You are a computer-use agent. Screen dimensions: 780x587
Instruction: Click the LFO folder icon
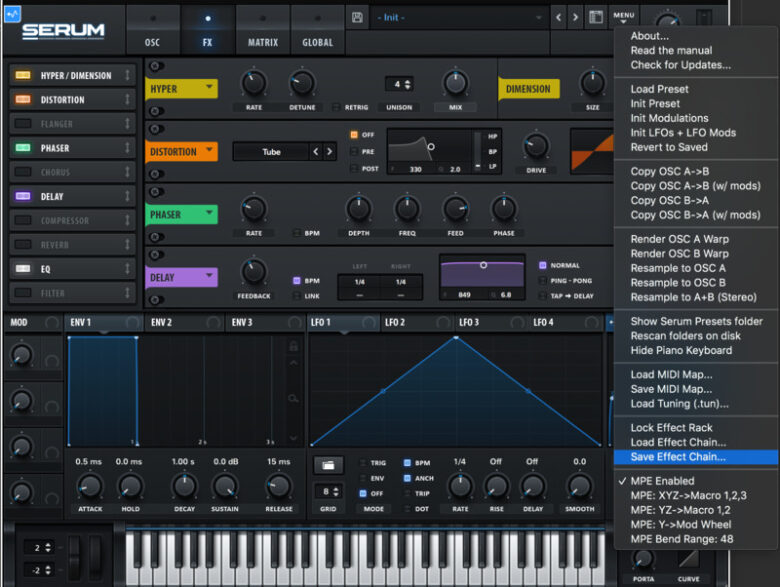[328, 466]
